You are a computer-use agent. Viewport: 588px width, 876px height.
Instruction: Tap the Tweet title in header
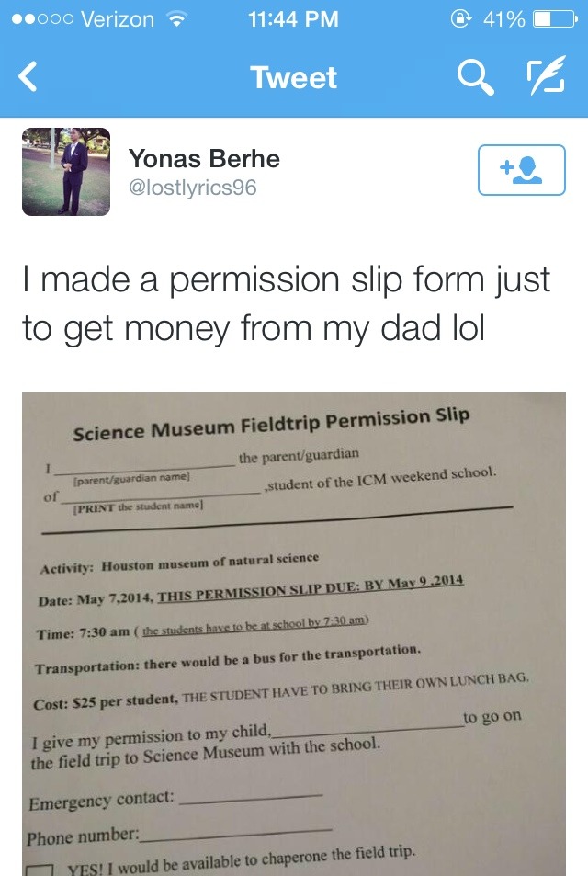tap(294, 77)
